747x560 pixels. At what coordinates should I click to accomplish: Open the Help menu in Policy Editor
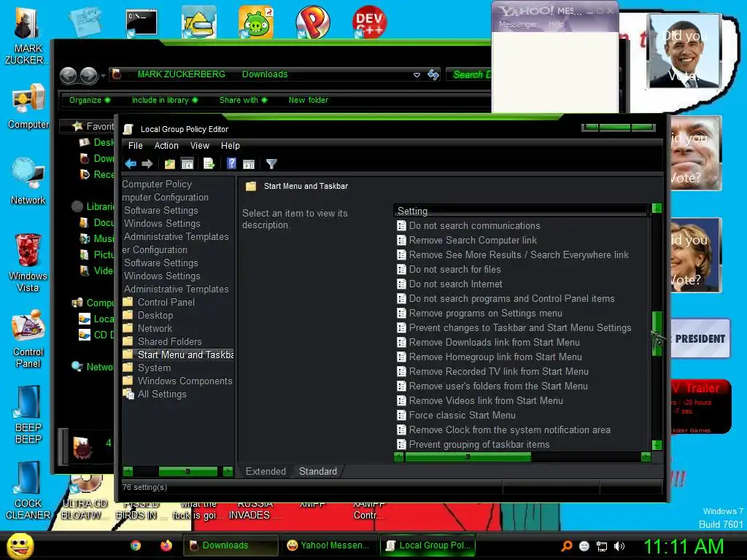pyautogui.click(x=230, y=146)
